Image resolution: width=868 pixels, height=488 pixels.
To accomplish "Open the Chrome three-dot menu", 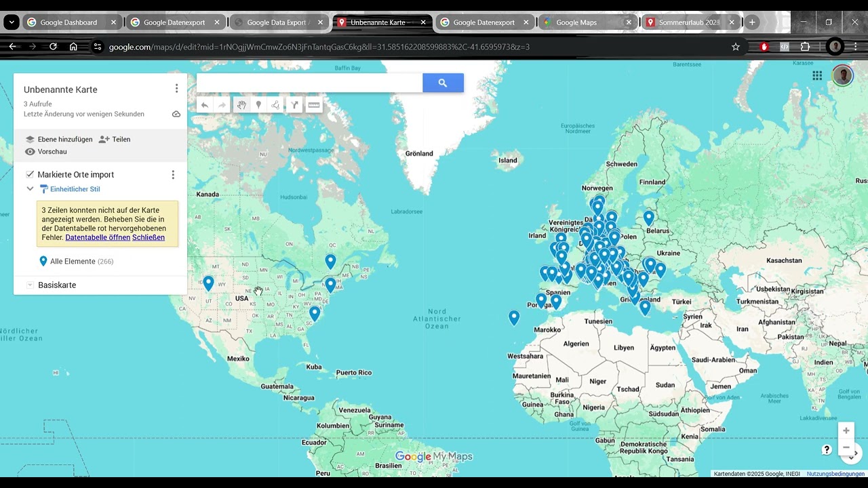I will pos(855,47).
